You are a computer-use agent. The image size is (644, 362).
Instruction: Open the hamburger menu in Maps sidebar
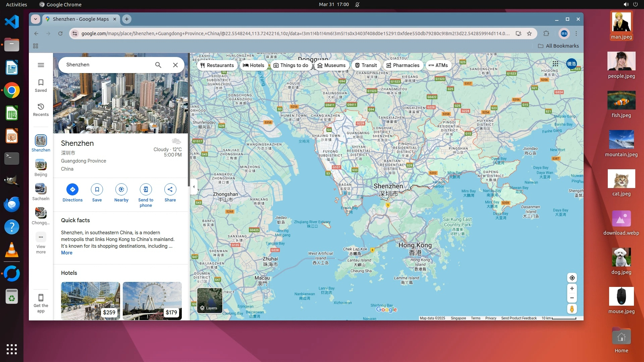[x=41, y=65]
